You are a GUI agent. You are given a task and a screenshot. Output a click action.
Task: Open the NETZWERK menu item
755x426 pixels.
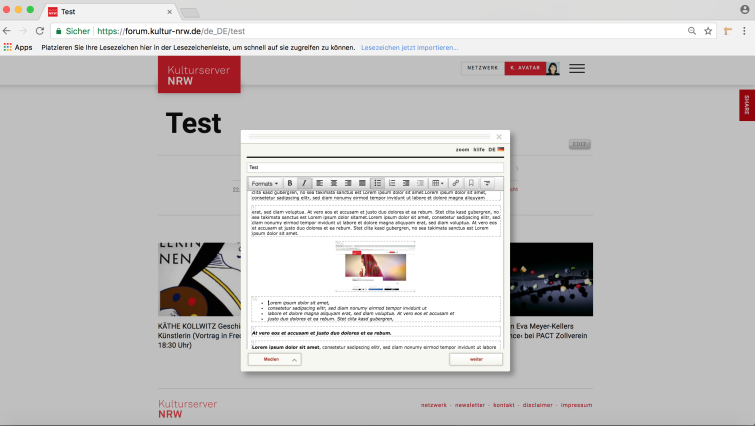click(482, 68)
